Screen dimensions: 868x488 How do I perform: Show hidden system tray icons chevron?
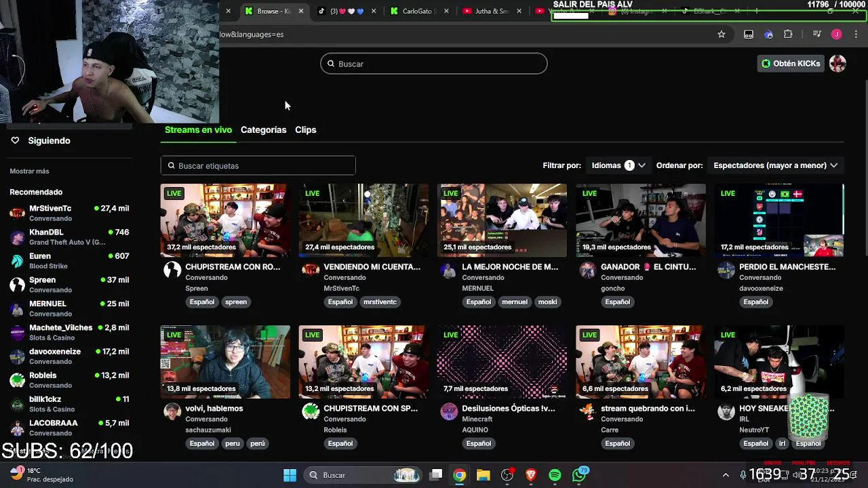pyautogui.click(x=726, y=475)
